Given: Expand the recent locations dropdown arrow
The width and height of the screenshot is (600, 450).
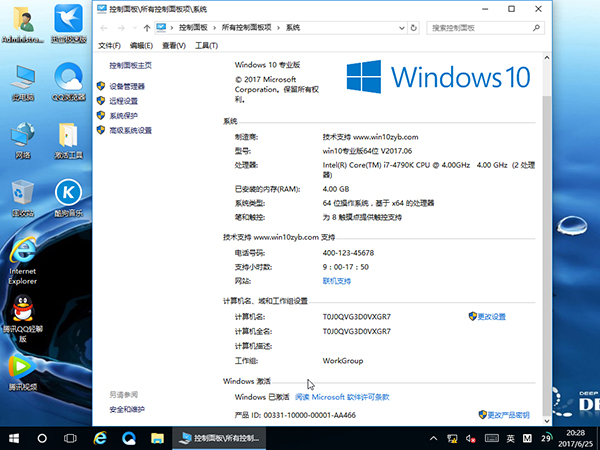Looking at the screenshot, I should point(134,27).
